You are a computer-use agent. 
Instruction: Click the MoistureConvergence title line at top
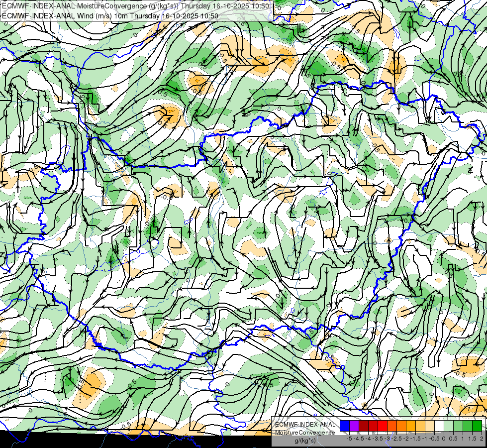[x=135, y=6]
